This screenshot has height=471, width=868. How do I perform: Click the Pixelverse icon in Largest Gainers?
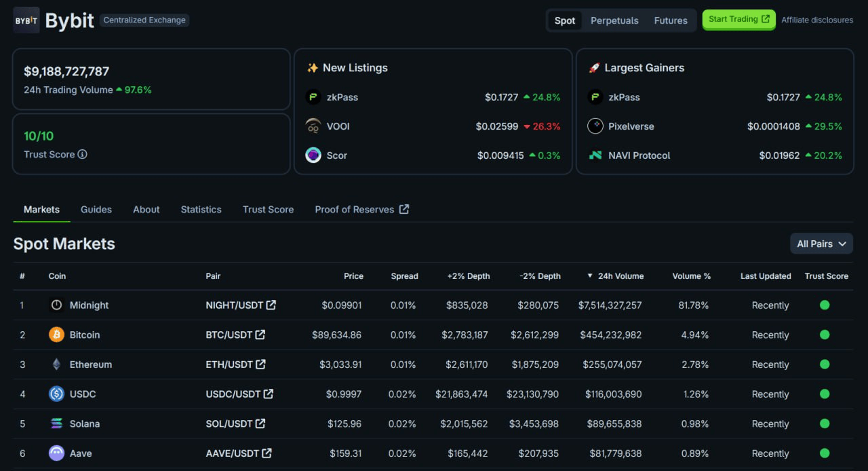[595, 126]
